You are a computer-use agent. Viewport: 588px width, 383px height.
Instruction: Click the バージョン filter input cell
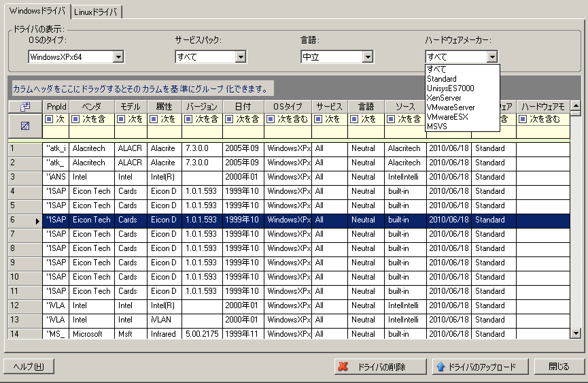pyautogui.click(x=202, y=133)
